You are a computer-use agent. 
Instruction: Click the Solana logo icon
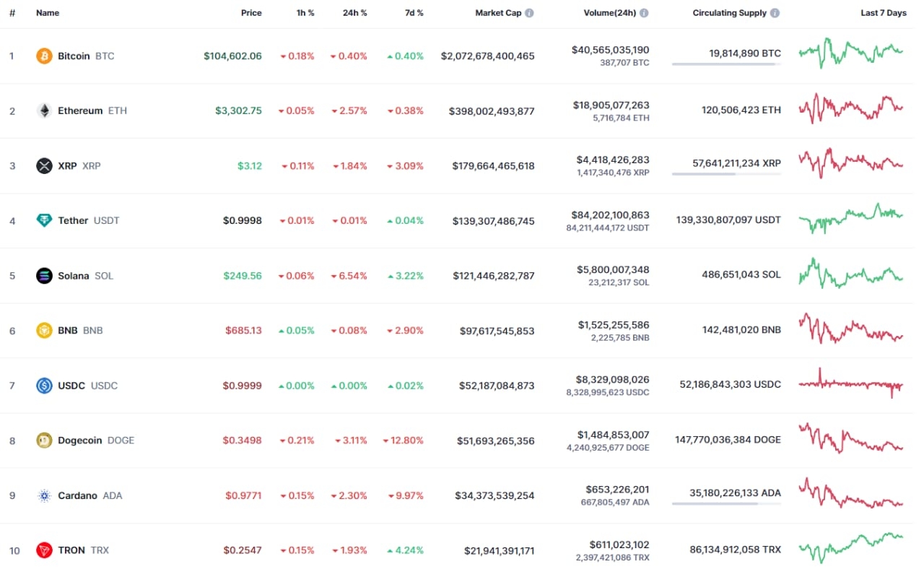tap(45, 275)
